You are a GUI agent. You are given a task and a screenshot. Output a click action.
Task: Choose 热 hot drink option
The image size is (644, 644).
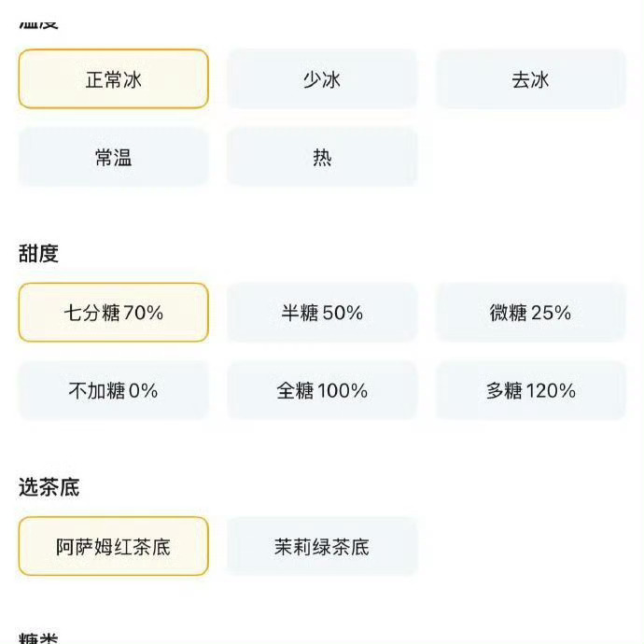[x=322, y=157]
